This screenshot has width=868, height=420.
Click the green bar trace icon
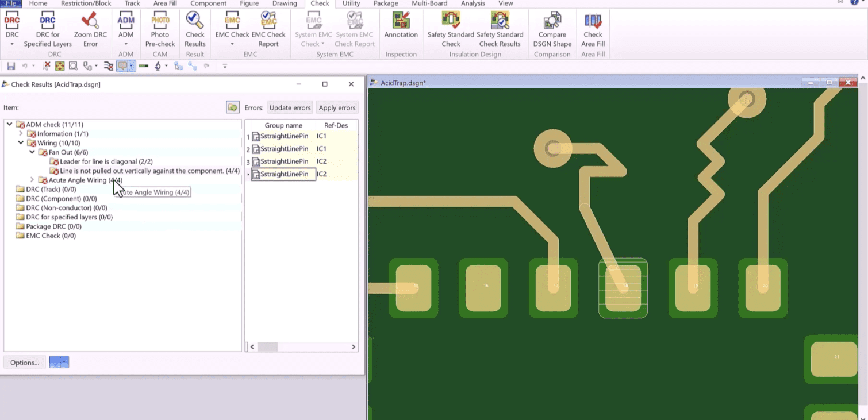click(x=144, y=66)
